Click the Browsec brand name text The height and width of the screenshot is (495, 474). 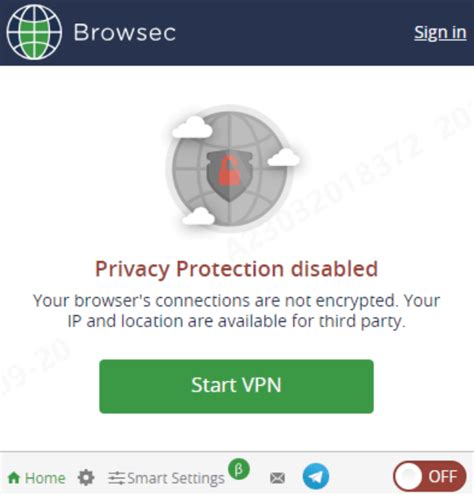(125, 32)
